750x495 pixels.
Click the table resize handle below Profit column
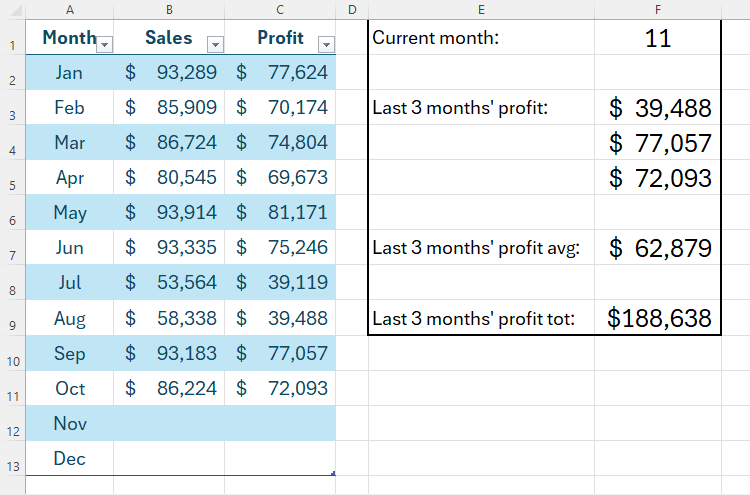point(333,474)
